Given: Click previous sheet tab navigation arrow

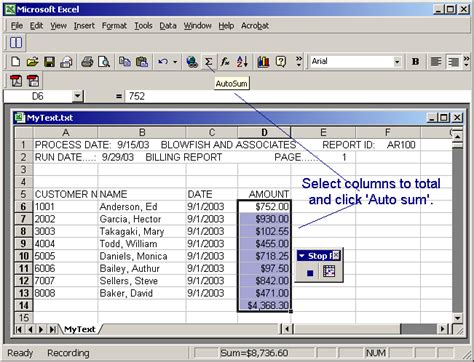Looking at the screenshot, I should coord(30,329).
